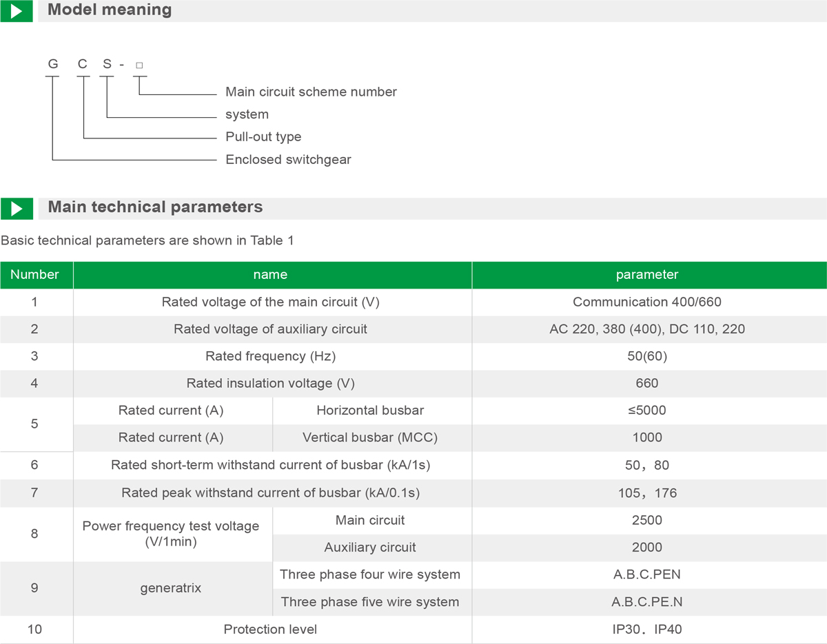Click the Vertical busbar (MCC) cell
The width and height of the screenshot is (827, 644).
coord(370,437)
